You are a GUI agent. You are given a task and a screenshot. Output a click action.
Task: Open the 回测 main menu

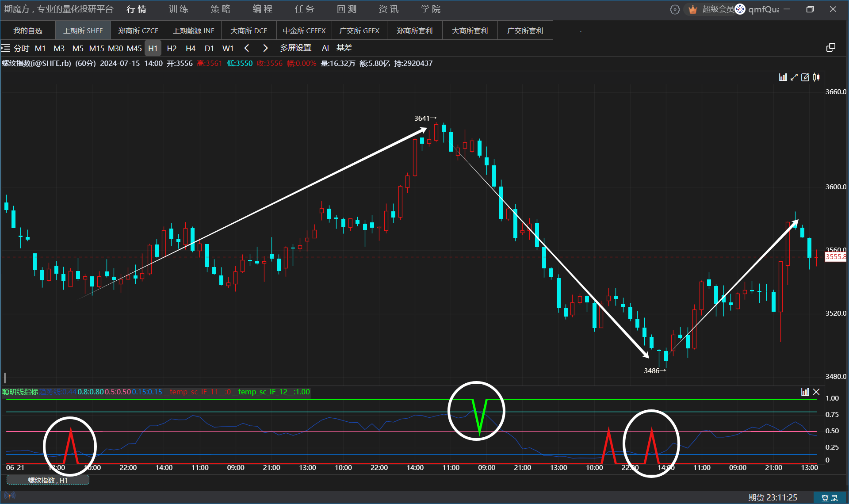(x=346, y=9)
